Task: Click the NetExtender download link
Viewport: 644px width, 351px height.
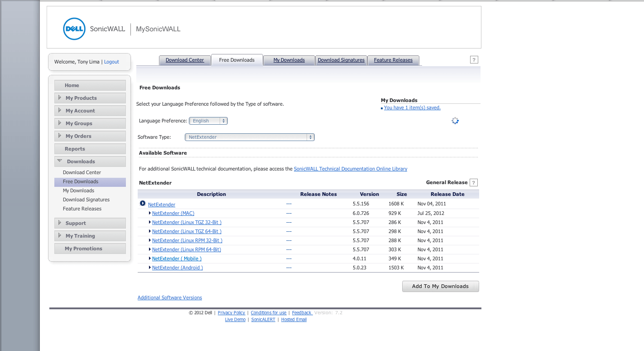Action: point(162,205)
